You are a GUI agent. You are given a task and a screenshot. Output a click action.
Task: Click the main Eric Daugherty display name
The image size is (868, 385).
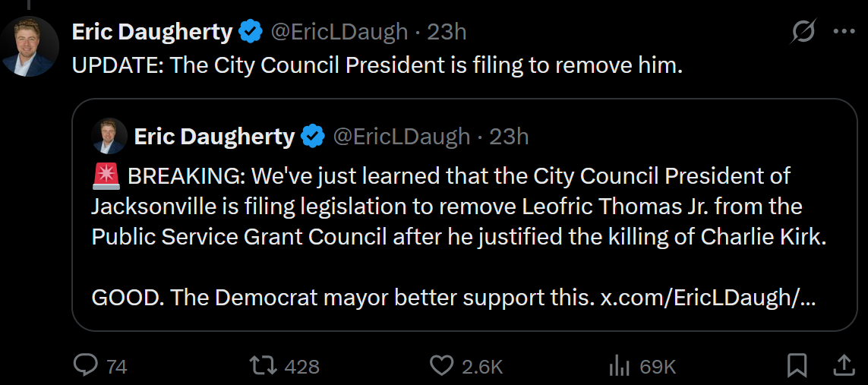pos(152,33)
